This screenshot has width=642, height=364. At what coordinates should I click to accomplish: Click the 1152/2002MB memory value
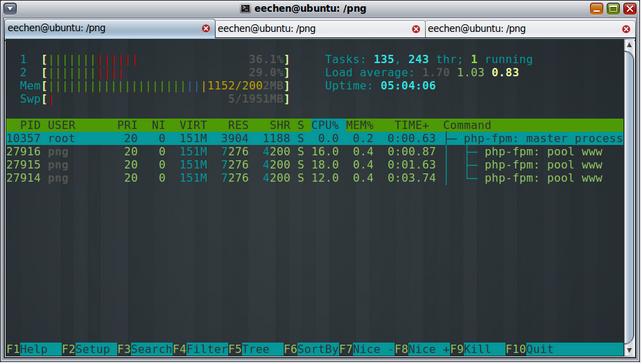(245, 86)
